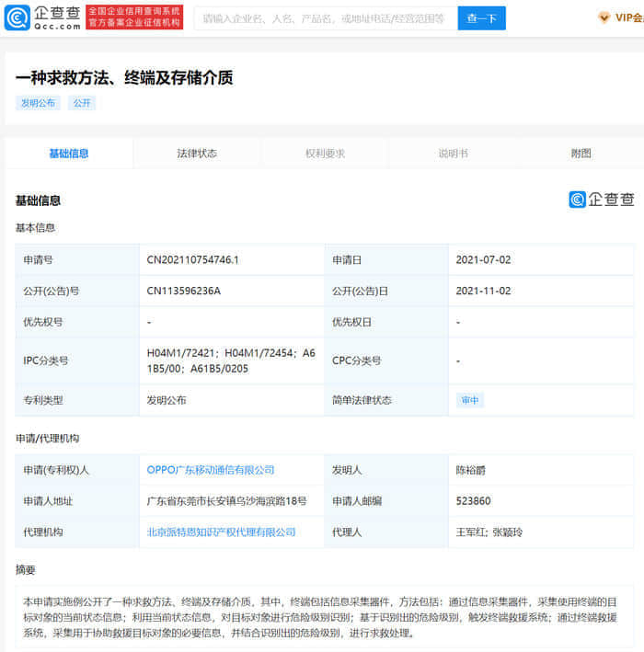Click the 简单法律状态 label cell
This screenshot has height=652, width=644.
pyautogui.click(x=386, y=400)
